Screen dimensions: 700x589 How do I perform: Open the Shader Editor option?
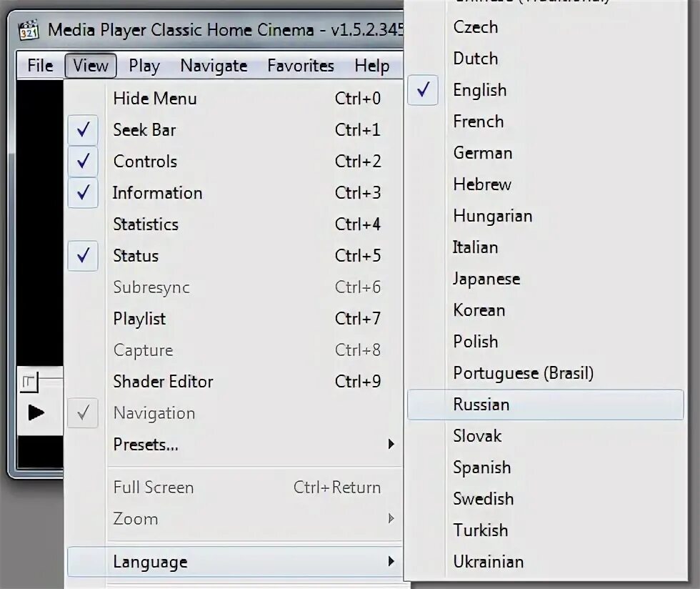(235, 382)
